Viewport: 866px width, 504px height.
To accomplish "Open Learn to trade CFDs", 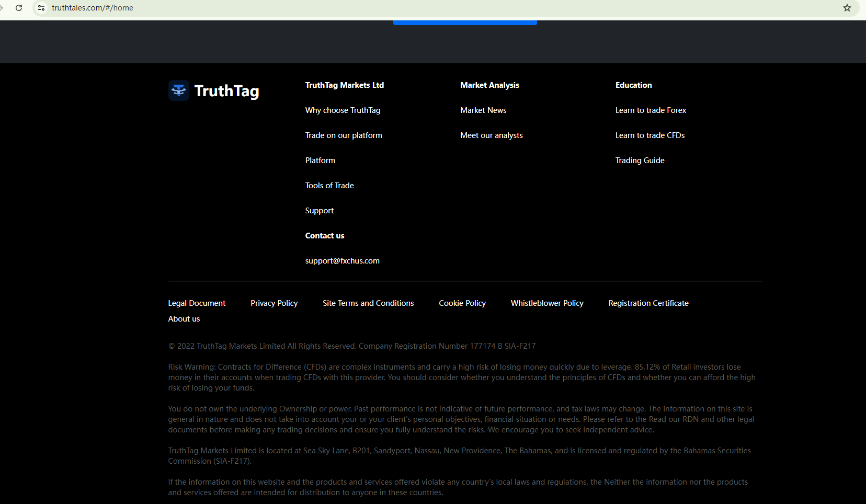I will click(x=650, y=135).
